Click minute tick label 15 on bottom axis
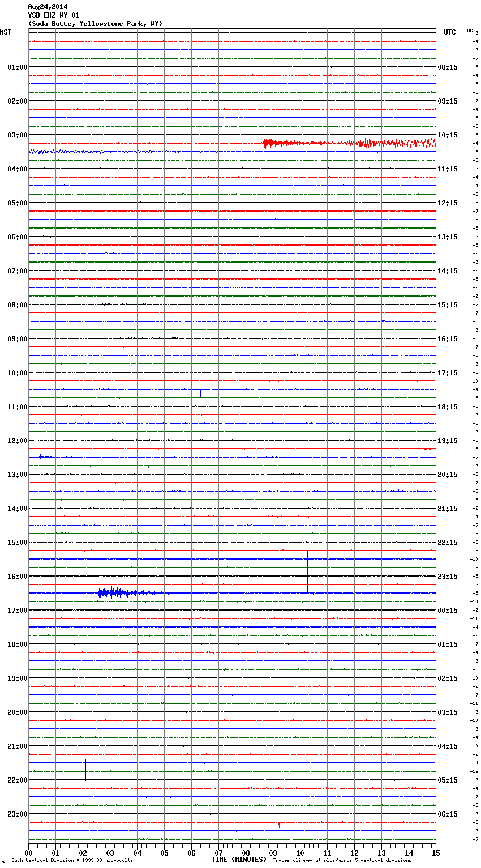The image size is (481, 868). (436, 853)
